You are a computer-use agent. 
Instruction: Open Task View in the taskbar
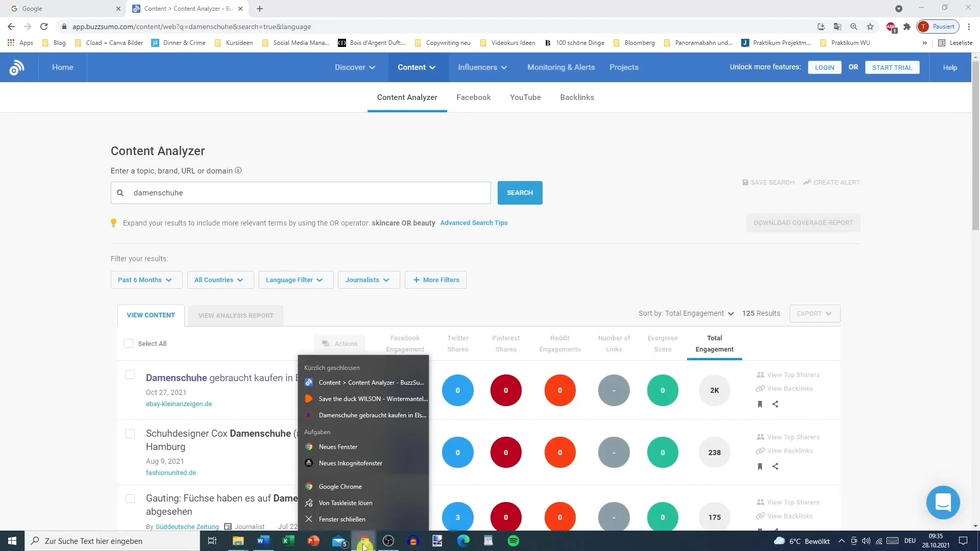(212, 541)
